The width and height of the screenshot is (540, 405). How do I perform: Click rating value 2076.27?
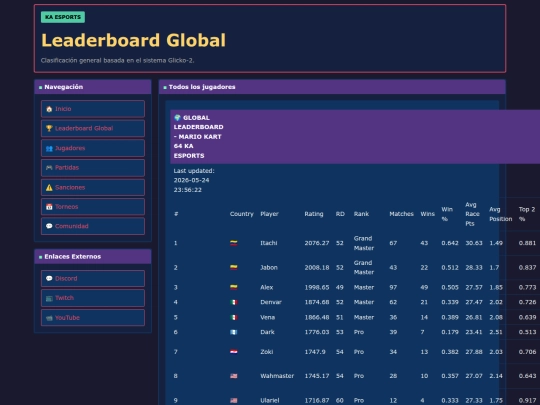(316, 243)
